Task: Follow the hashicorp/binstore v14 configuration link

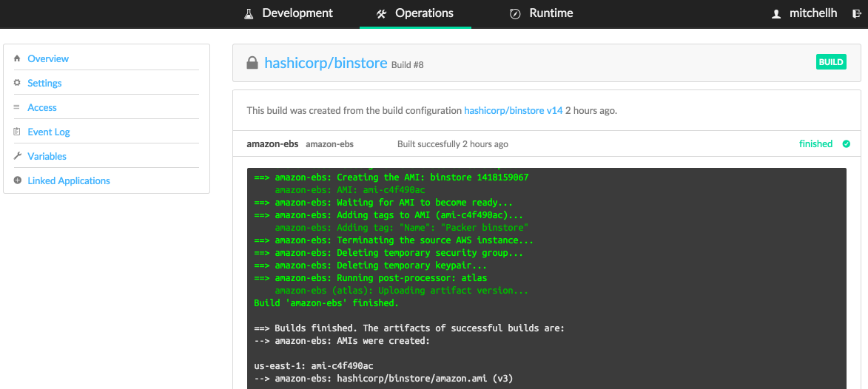Action: (513, 110)
